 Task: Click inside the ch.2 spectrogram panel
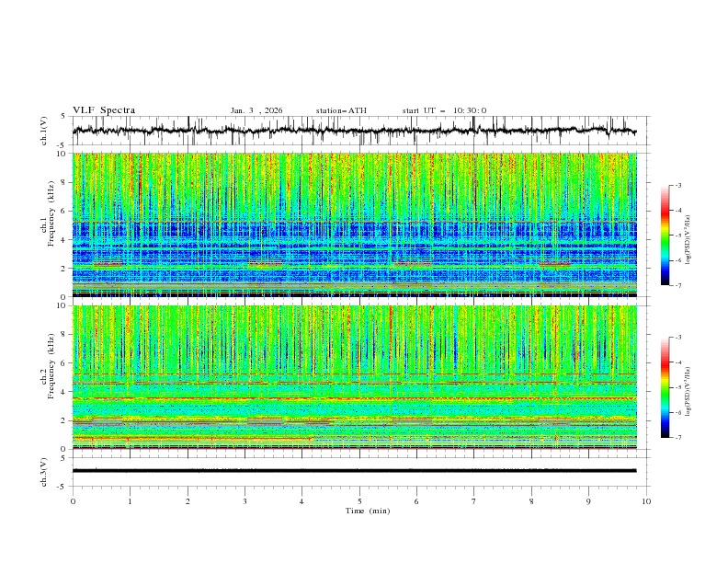pyautogui.click(x=355, y=377)
